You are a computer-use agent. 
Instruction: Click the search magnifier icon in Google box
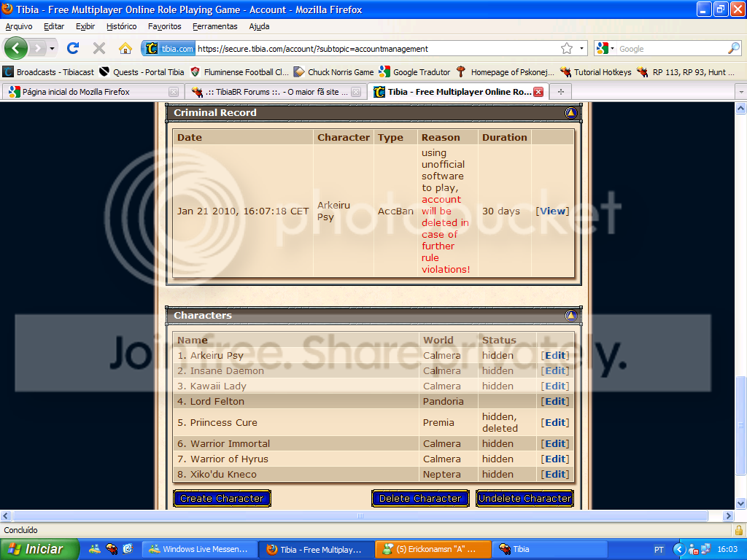pos(733,49)
